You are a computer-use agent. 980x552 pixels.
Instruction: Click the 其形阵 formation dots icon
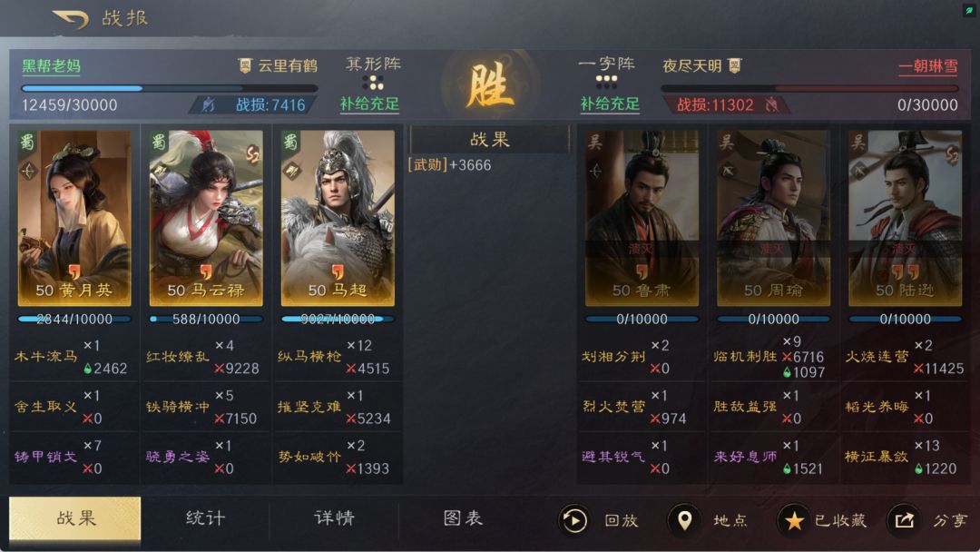pos(373,83)
